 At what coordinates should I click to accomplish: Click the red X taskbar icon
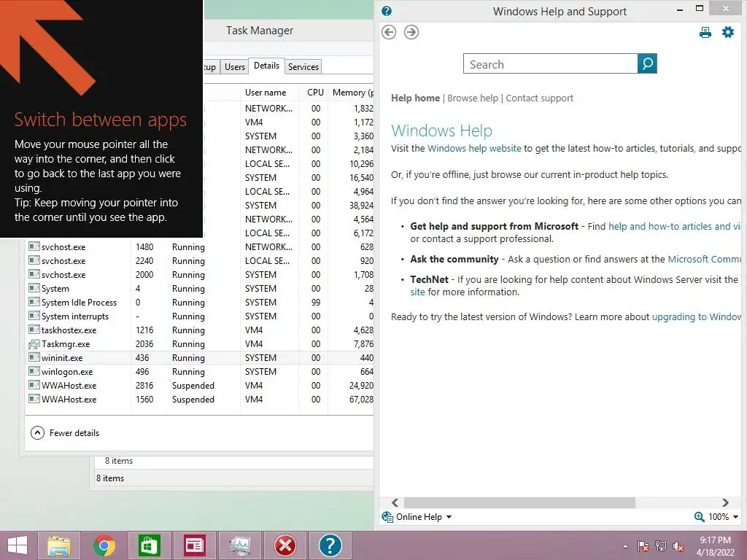[x=285, y=545]
